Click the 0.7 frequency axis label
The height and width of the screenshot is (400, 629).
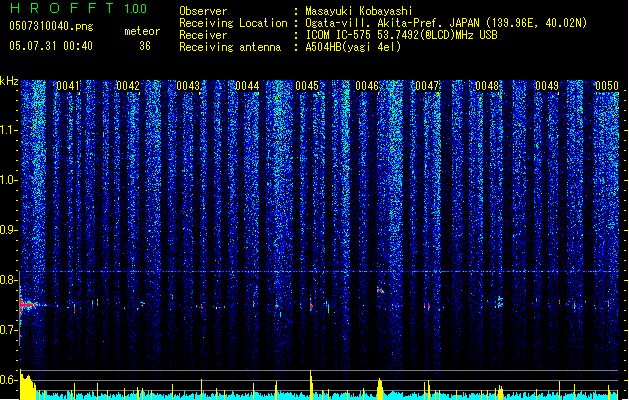(9, 330)
